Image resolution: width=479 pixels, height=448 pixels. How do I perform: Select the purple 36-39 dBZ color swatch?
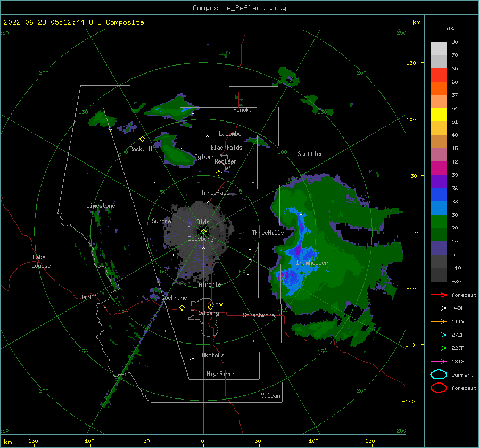[439, 181]
